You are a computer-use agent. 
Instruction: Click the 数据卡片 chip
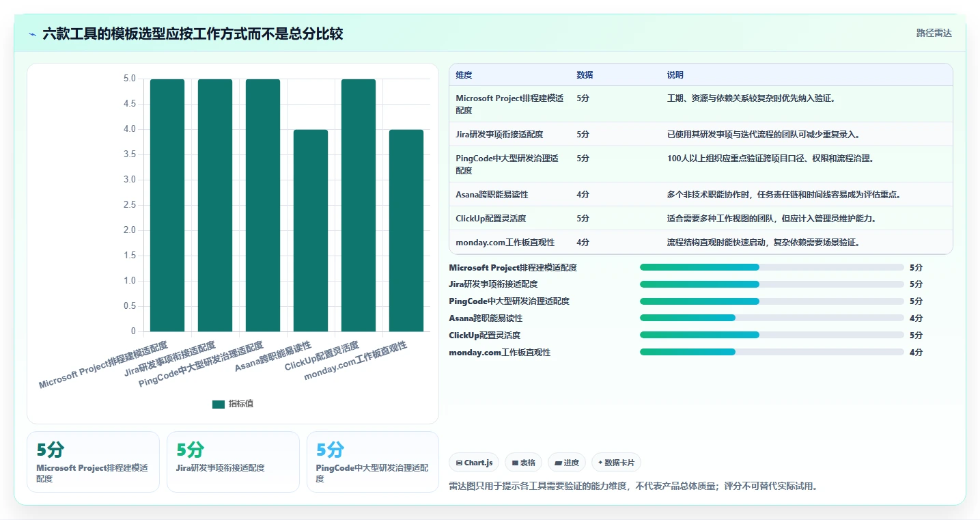tap(616, 463)
